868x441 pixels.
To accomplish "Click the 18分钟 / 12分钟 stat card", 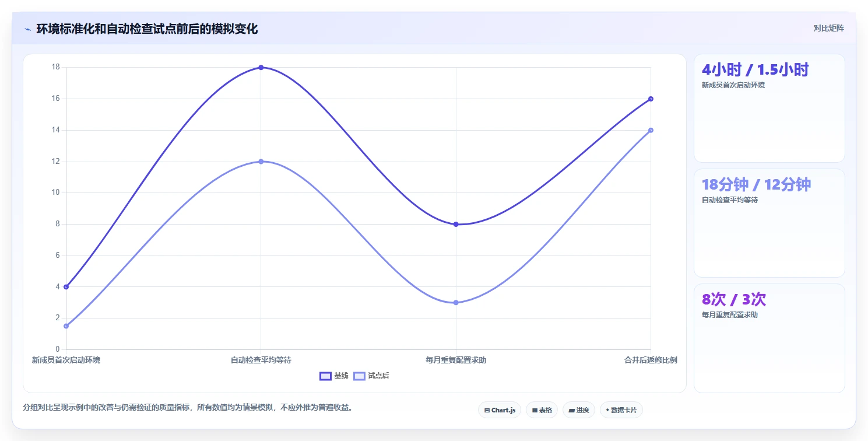I will pos(769,223).
